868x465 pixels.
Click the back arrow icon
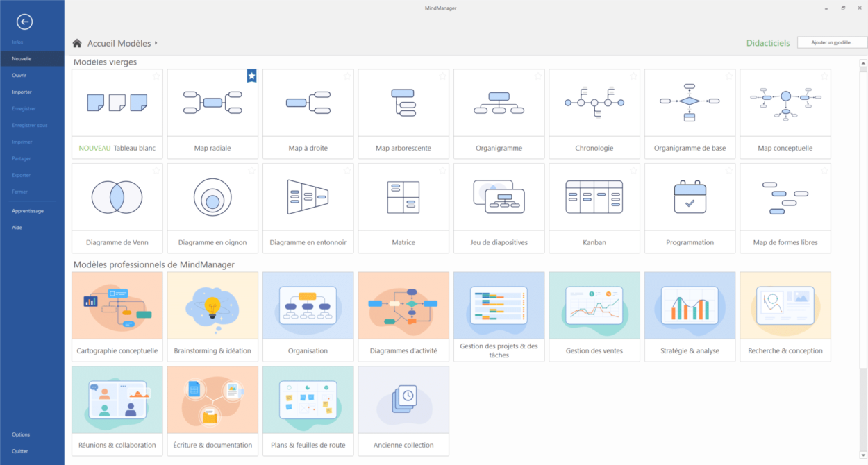point(24,22)
